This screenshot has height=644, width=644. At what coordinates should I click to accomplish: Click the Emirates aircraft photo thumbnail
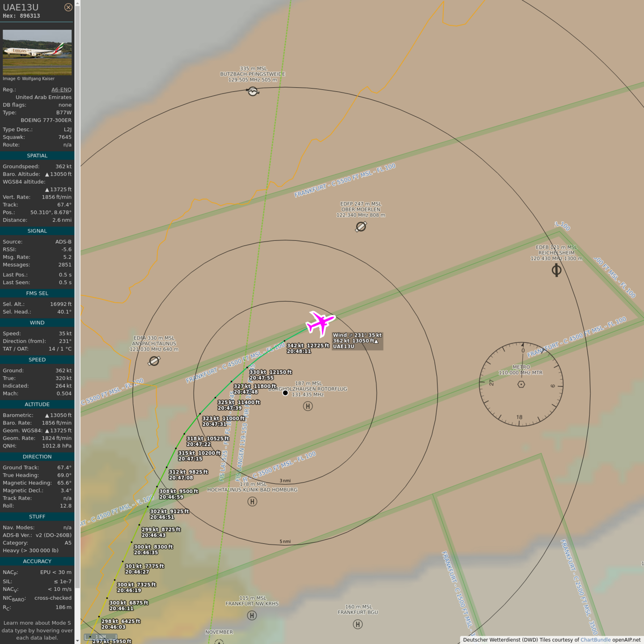click(37, 52)
